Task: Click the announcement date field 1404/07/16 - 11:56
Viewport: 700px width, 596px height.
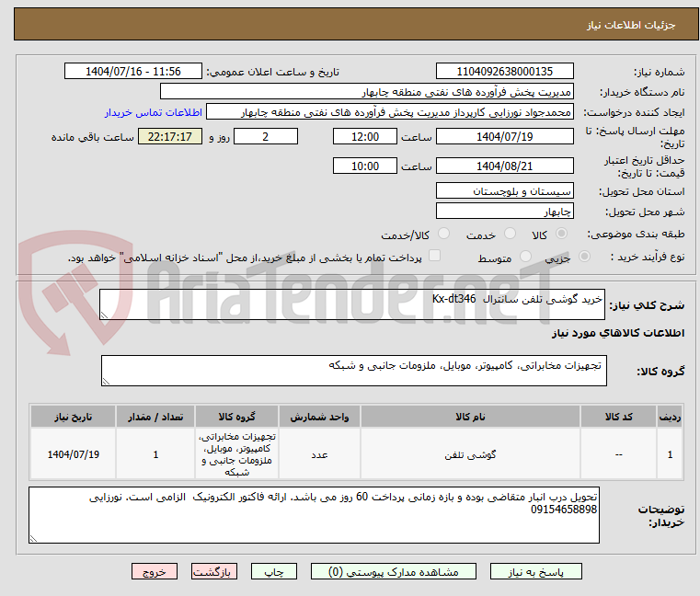Action: coord(133,72)
